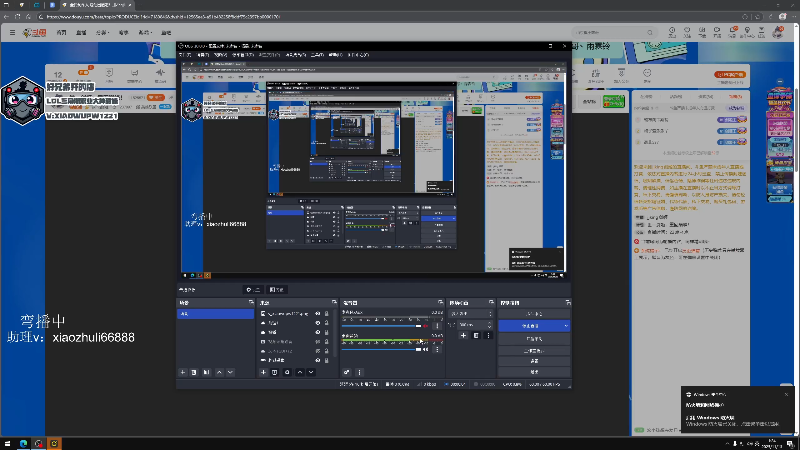Delete the scene transition with the trash icon
Screen dimensions: 800x450
474,335
